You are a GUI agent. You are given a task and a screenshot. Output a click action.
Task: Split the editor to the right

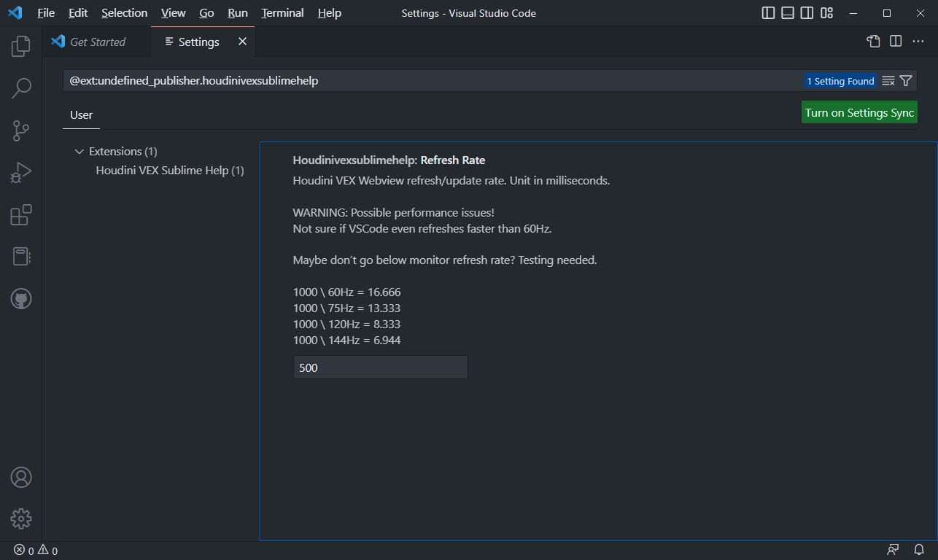[896, 42]
